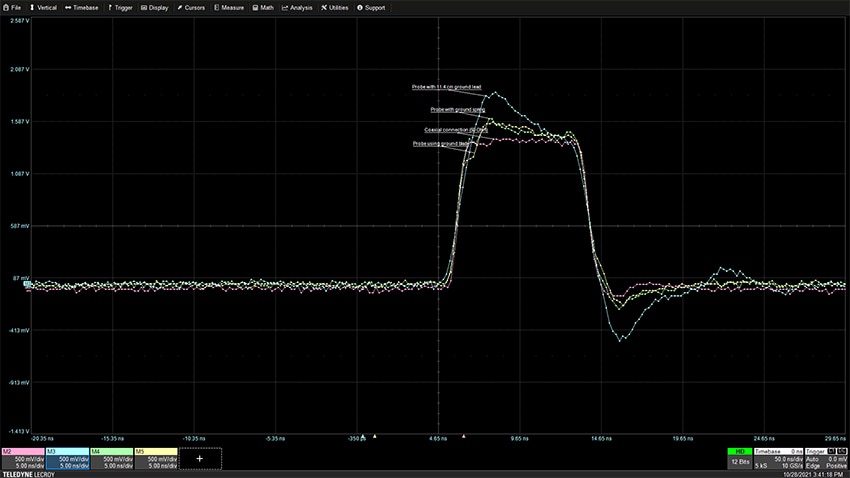Screen dimensions: 850x478
Task: Open the Support menu
Action: point(372,7)
